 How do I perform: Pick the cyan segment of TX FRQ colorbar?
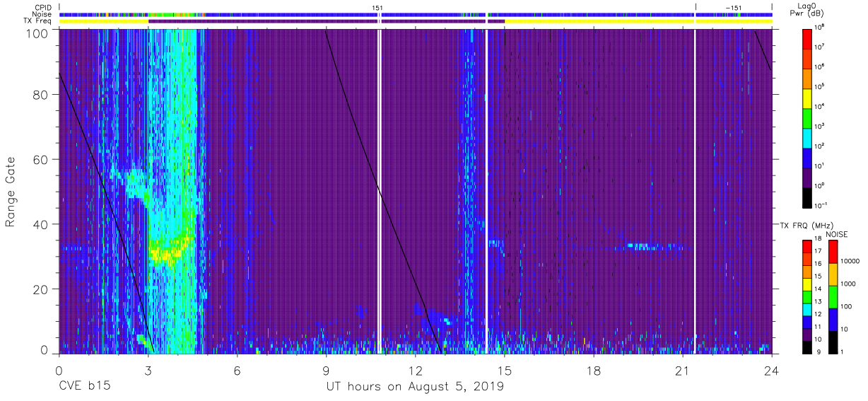coord(807,309)
